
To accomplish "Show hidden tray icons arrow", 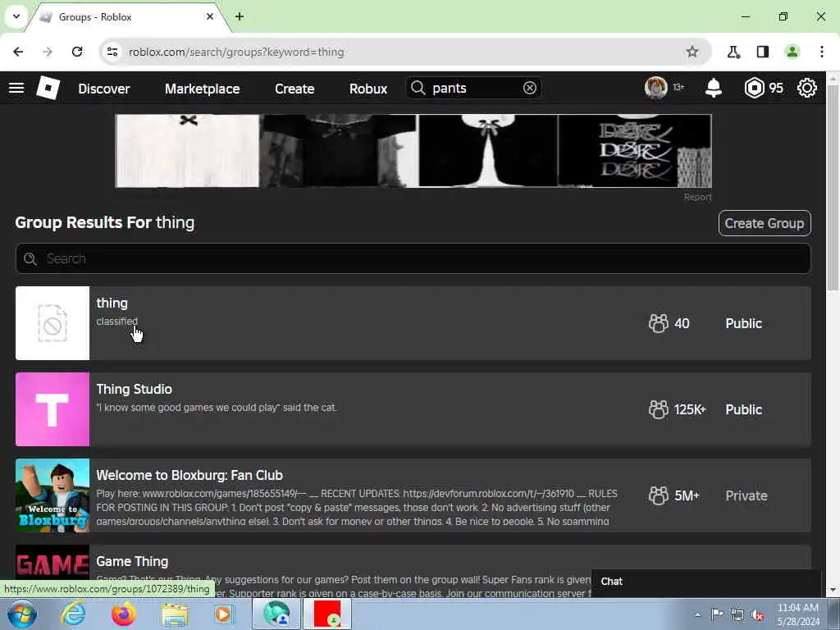I will (x=697, y=614).
